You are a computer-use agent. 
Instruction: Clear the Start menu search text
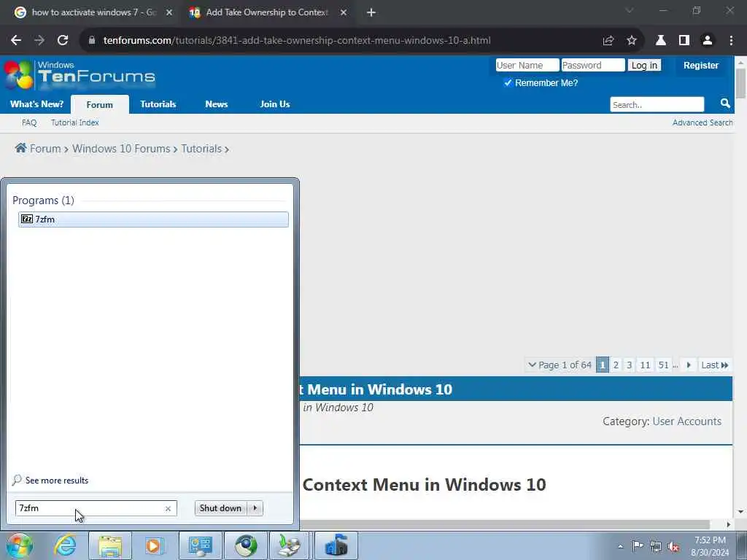click(168, 508)
